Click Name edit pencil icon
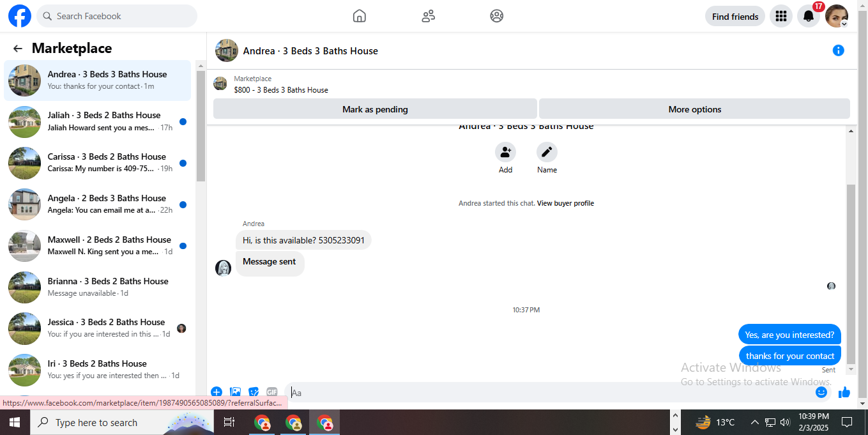The width and height of the screenshot is (868, 435). click(x=547, y=152)
